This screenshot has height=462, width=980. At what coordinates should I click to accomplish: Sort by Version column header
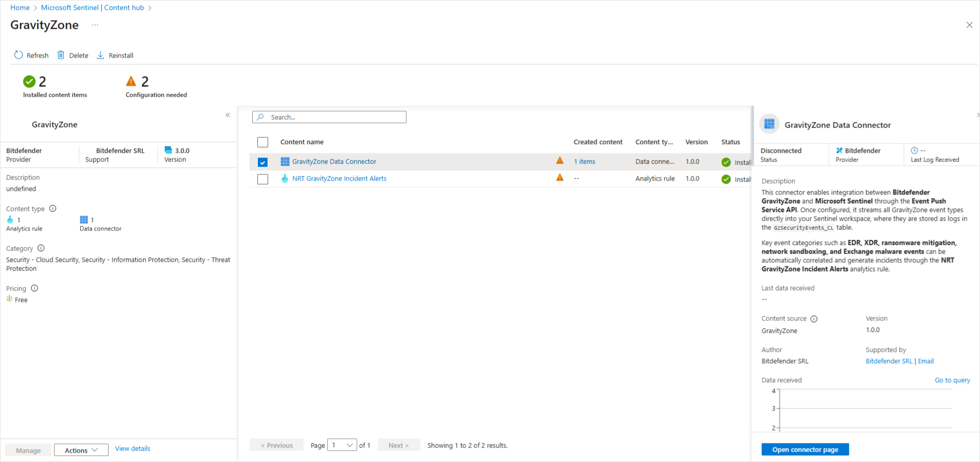pos(696,142)
